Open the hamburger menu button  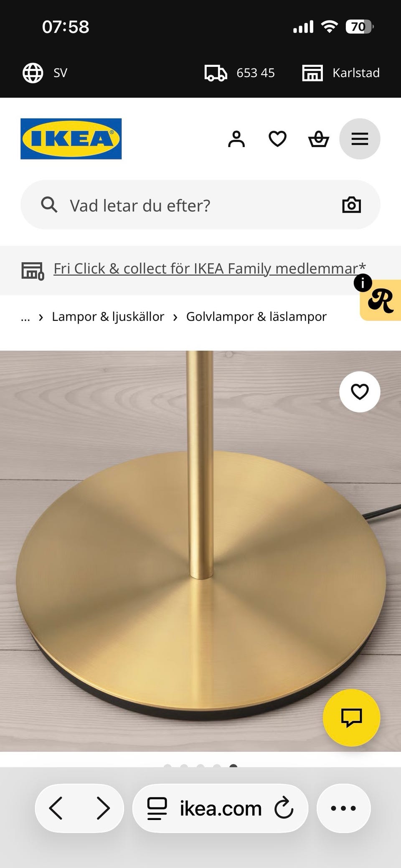pyautogui.click(x=360, y=139)
